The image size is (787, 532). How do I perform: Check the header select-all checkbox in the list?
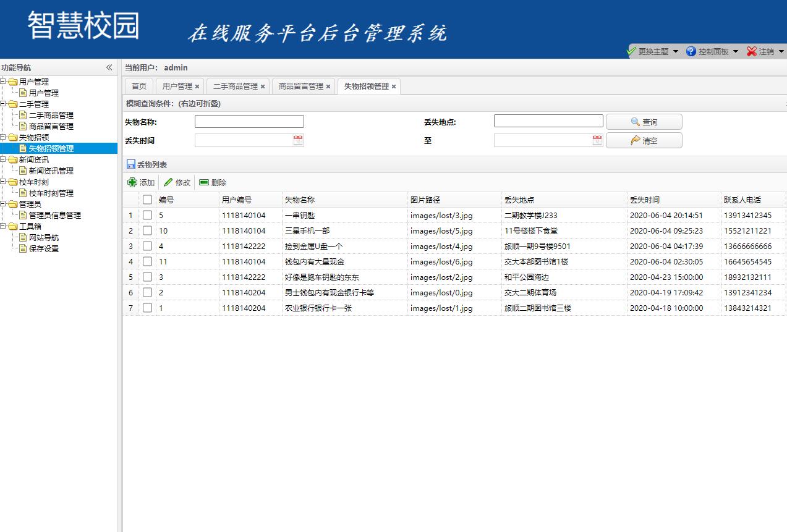(x=147, y=199)
